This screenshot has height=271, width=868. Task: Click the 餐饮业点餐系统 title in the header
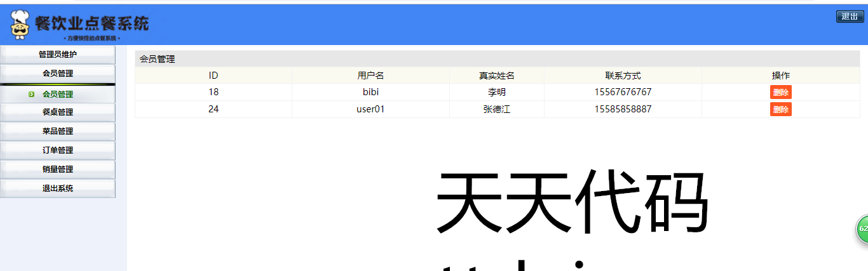(92, 23)
